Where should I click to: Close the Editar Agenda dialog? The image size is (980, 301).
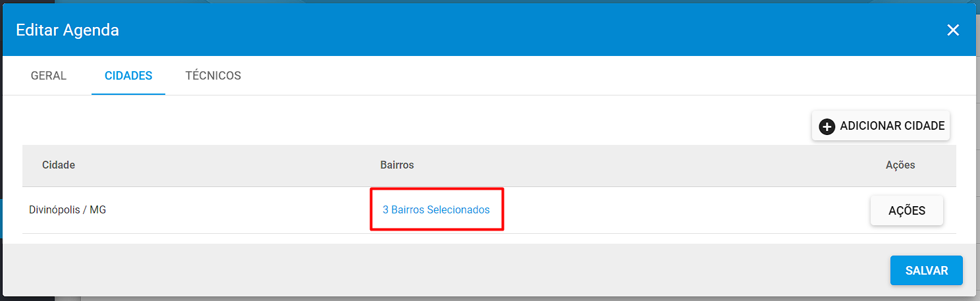point(953,30)
